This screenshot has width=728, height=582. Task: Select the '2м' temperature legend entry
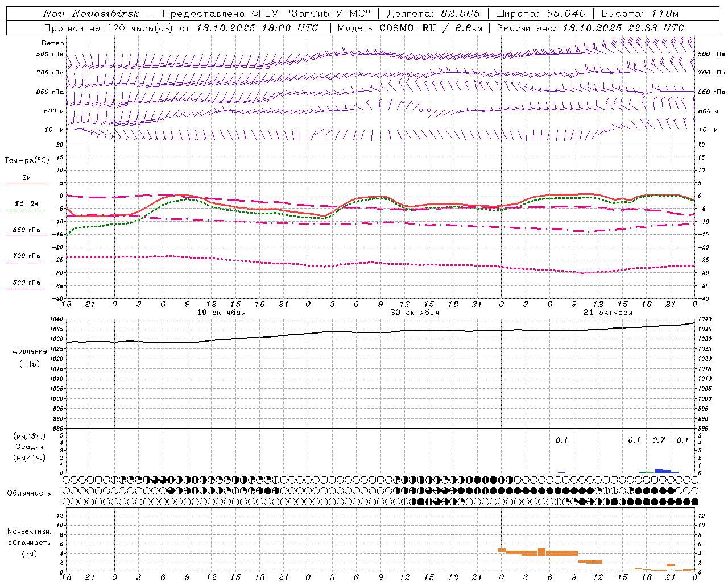point(27,178)
